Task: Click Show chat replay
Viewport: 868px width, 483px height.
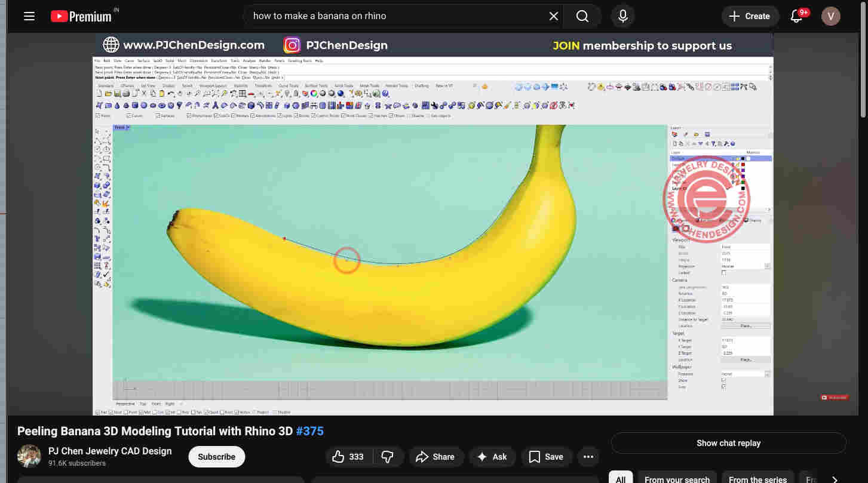Action: click(728, 443)
